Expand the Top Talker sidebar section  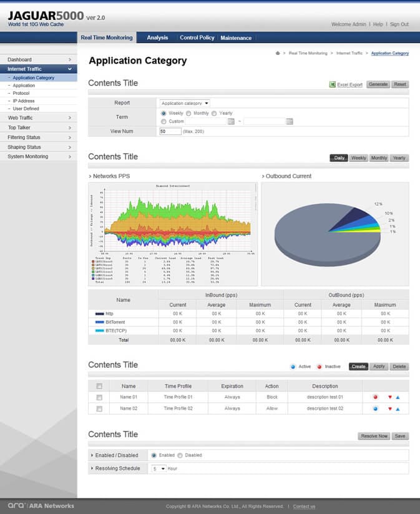pyautogui.click(x=39, y=127)
